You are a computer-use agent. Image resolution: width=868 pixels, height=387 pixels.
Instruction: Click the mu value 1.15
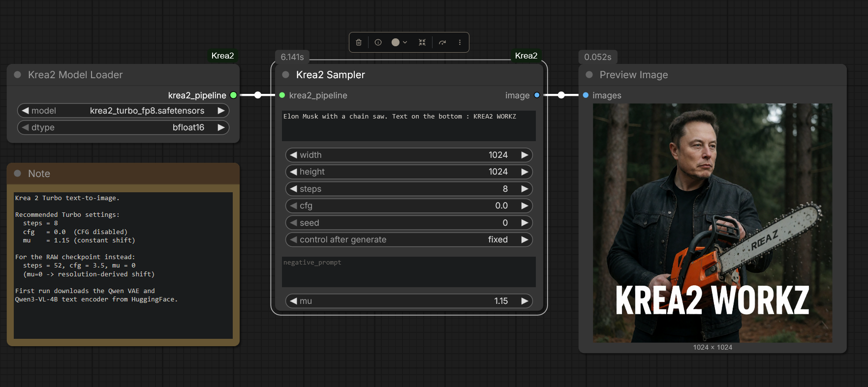click(501, 301)
